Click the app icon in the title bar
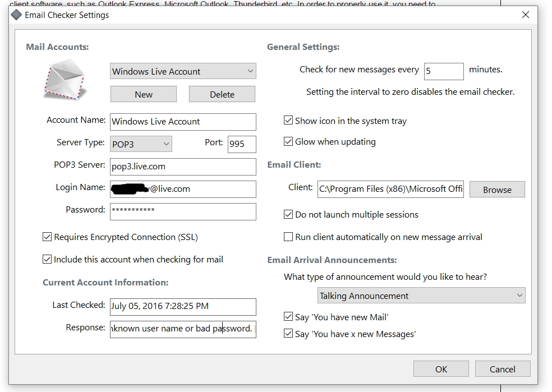 coord(17,15)
